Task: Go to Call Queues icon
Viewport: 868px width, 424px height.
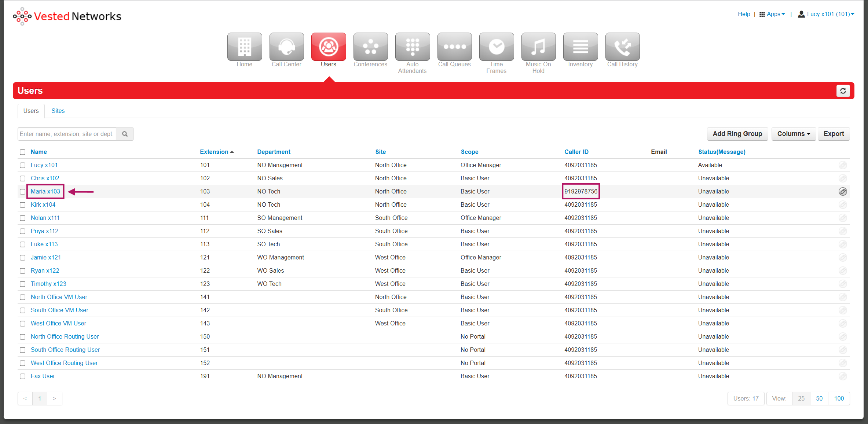Action: [x=454, y=47]
